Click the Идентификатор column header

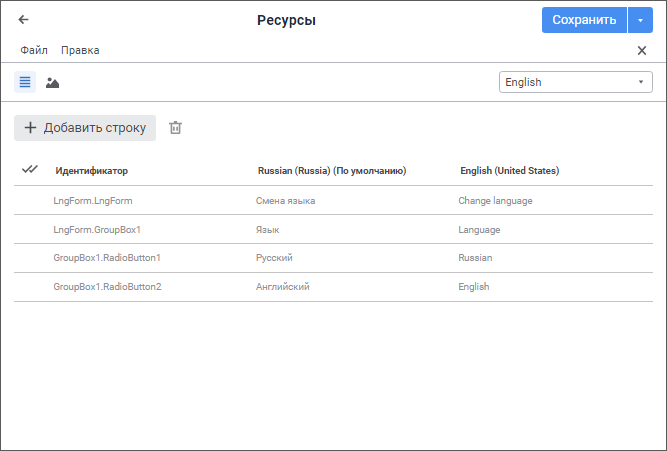(x=91, y=171)
